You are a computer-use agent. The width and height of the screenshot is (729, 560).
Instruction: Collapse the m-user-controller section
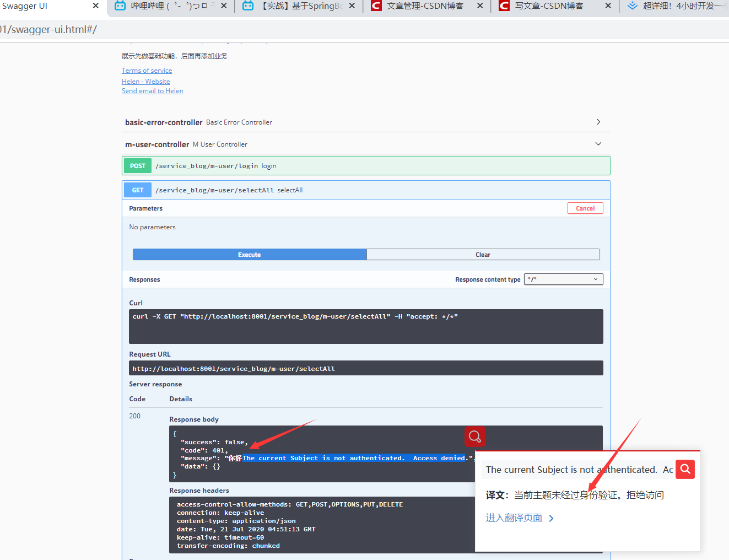[598, 143]
